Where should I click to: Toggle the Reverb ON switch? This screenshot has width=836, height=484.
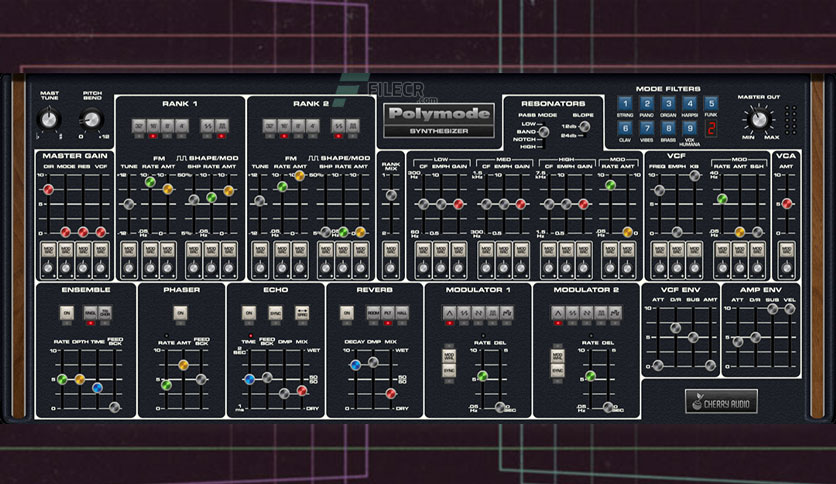pos(347,313)
